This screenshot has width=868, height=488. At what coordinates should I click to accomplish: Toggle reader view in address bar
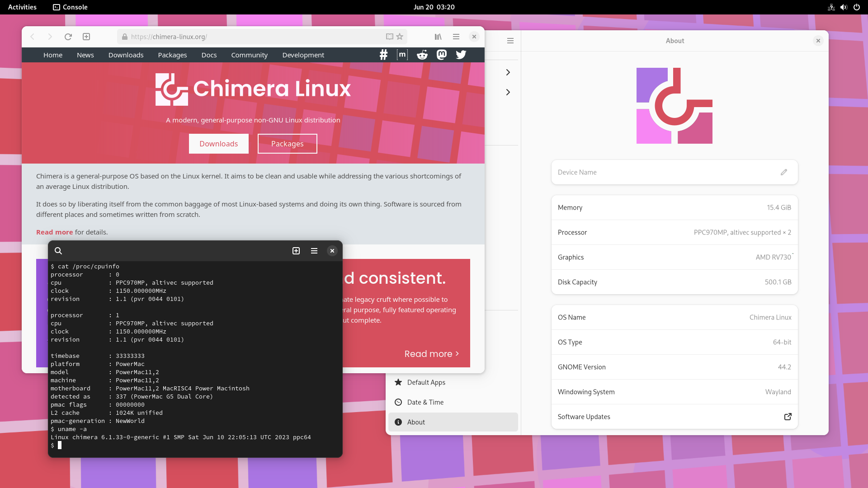[389, 37]
